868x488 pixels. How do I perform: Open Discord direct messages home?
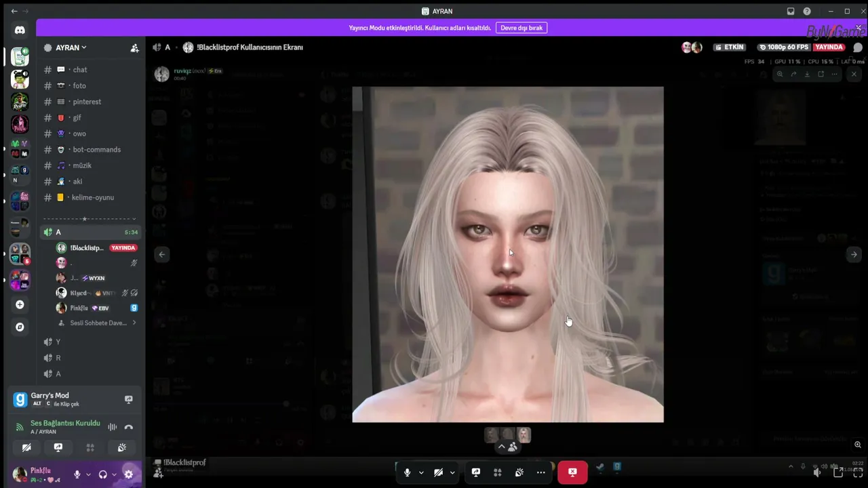[x=20, y=30]
